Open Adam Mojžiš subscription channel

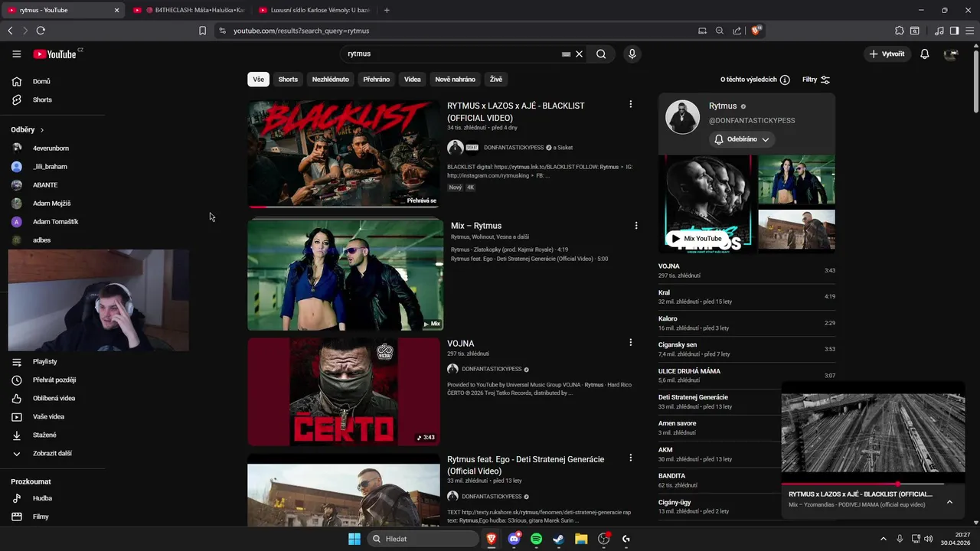point(52,203)
